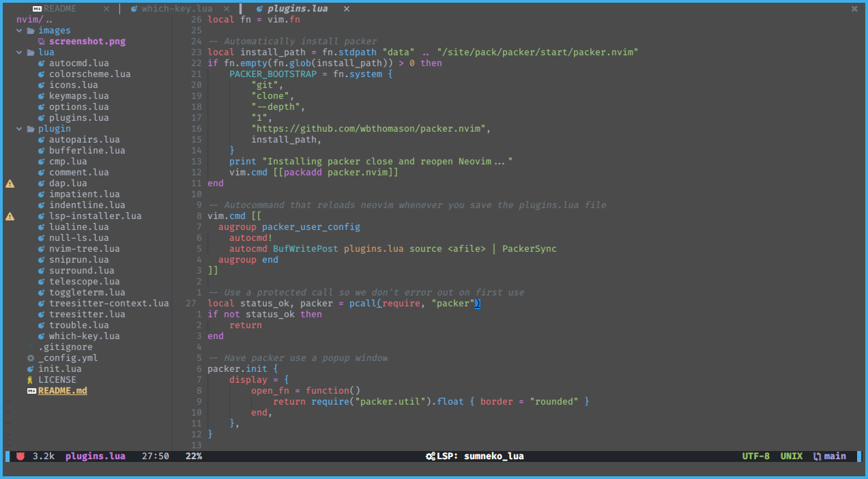Screen dimensions: 868x479
Task: Click the Lua icon beside colorscheme.lua
Action: (x=42, y=74)
